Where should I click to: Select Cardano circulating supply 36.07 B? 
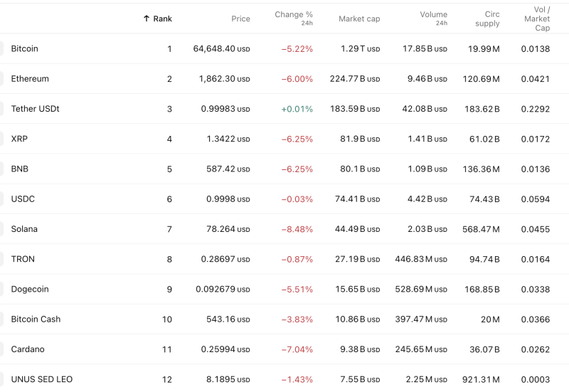tap(484, 349)
